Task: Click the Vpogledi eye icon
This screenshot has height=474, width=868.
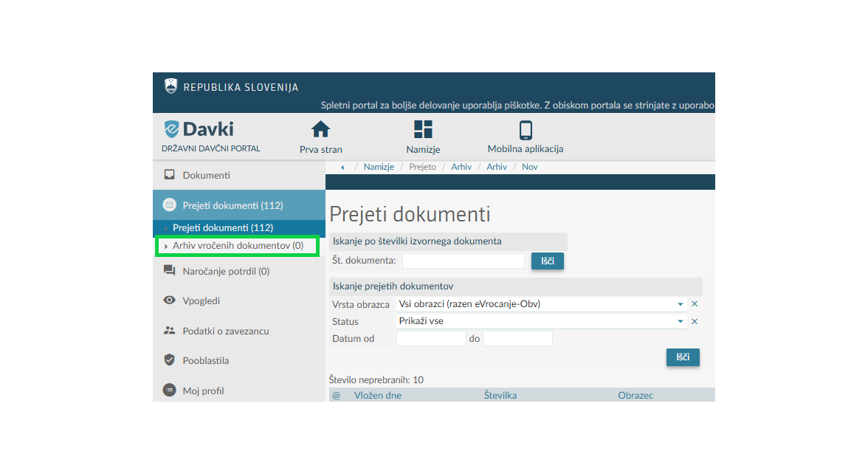Action: (x=170, y=300)
